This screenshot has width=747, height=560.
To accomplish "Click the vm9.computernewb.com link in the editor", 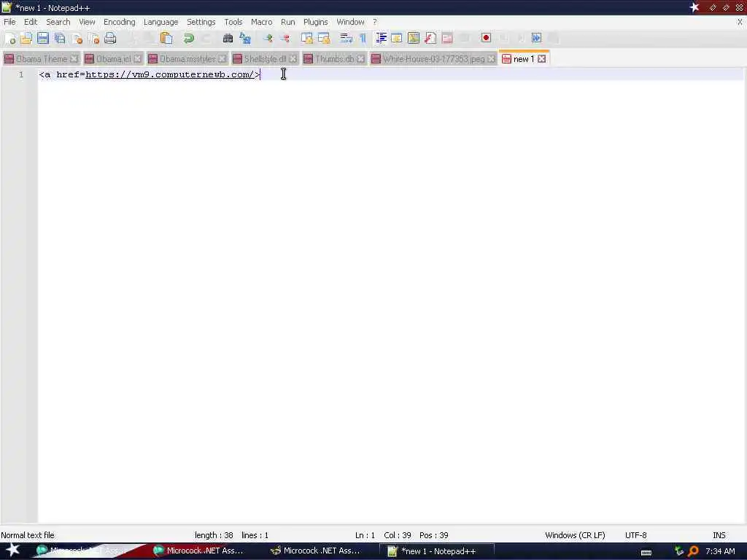I will pyautogui.click(x=169, y=74).
